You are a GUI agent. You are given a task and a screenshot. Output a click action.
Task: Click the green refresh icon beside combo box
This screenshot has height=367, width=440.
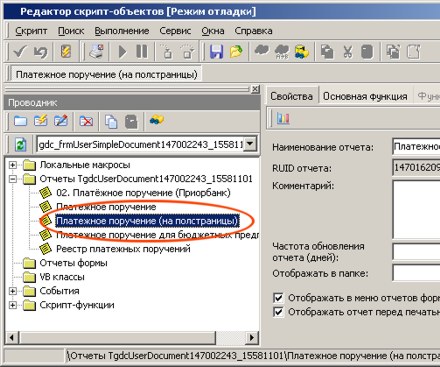coord(21,145)
